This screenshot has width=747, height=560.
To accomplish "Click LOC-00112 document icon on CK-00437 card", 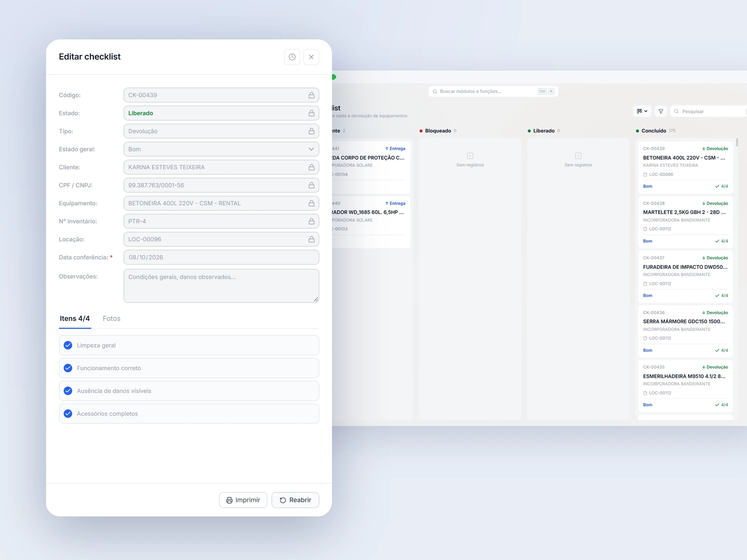I will pyautogui.click(x=645, y=284).
